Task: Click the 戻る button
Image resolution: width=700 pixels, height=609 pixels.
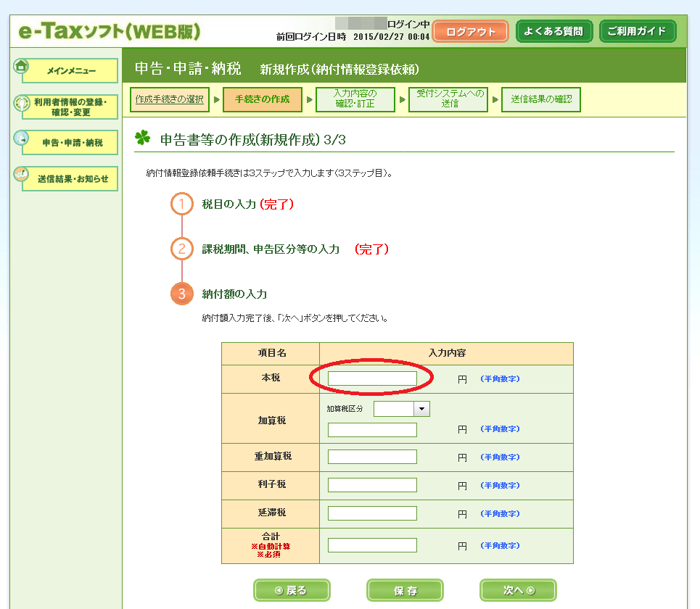Action: click(292, 590)
